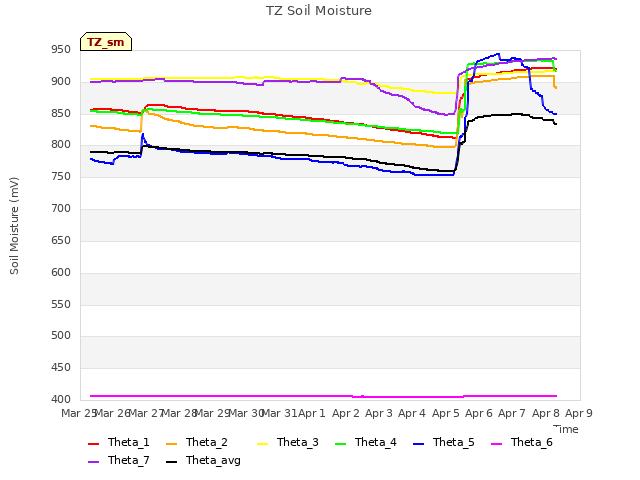
Task: Click the Apr 7 x-axis date label
Action: pos(512,413)
